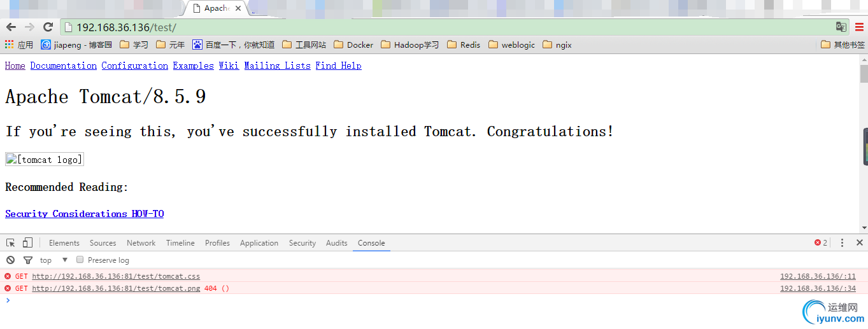Open source link 192.168.36.136/:11
Viewport: 868px width, 329px height.
(x=818, y=277)
